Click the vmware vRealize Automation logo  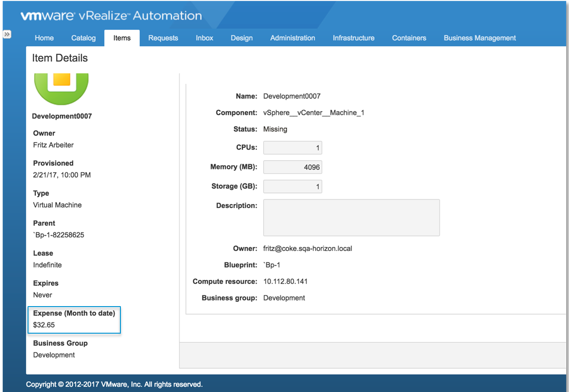[x=111, y=15]
